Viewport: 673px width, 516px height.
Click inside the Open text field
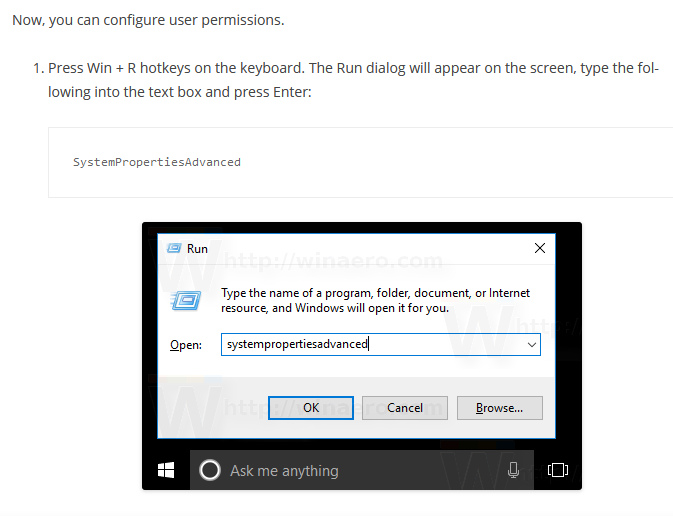point(370,344)
